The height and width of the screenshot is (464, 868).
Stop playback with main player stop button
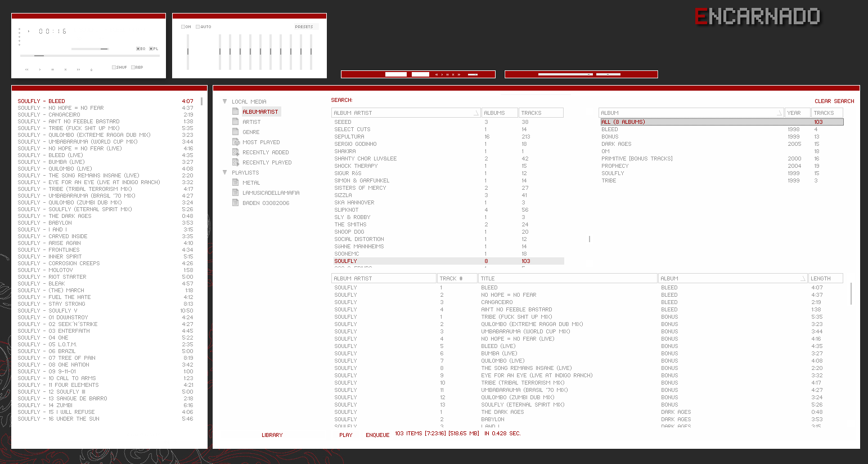pos(65,70)
